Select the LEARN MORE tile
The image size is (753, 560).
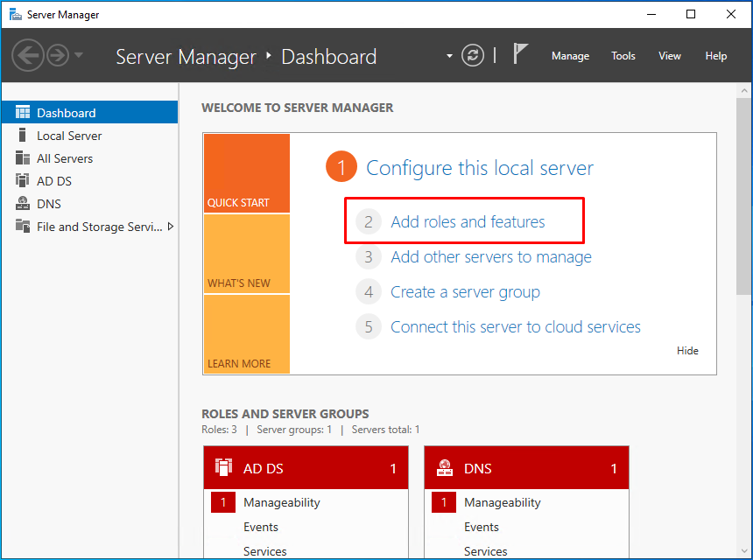click(x=247, y=334)
